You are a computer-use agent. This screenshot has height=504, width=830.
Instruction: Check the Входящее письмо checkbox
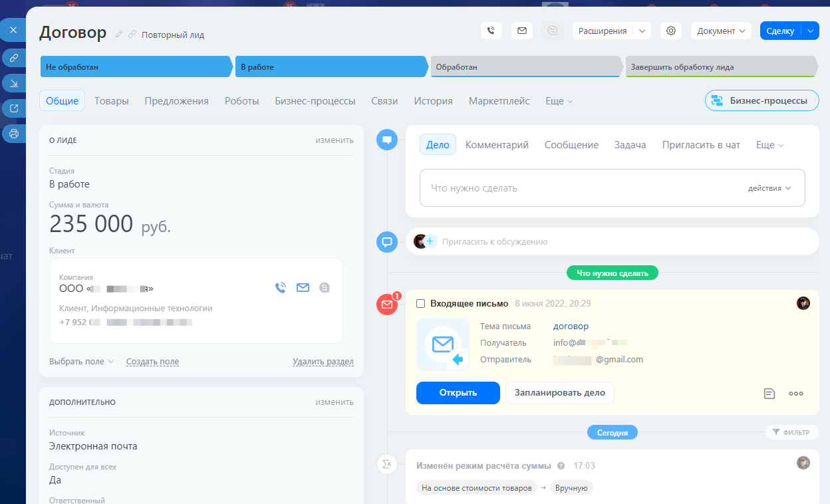pos(420,303)
